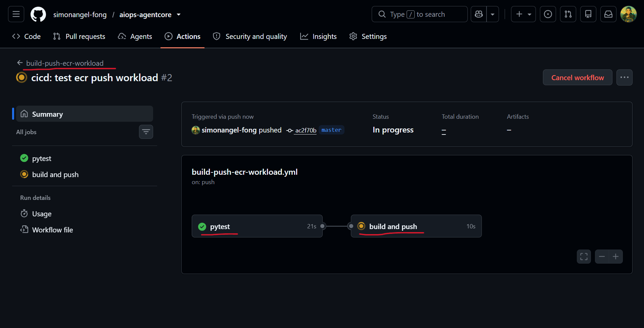Open the create new plus dropdown
The width and height of the screenshot is (644, 328).
click(x=523, y=14)
